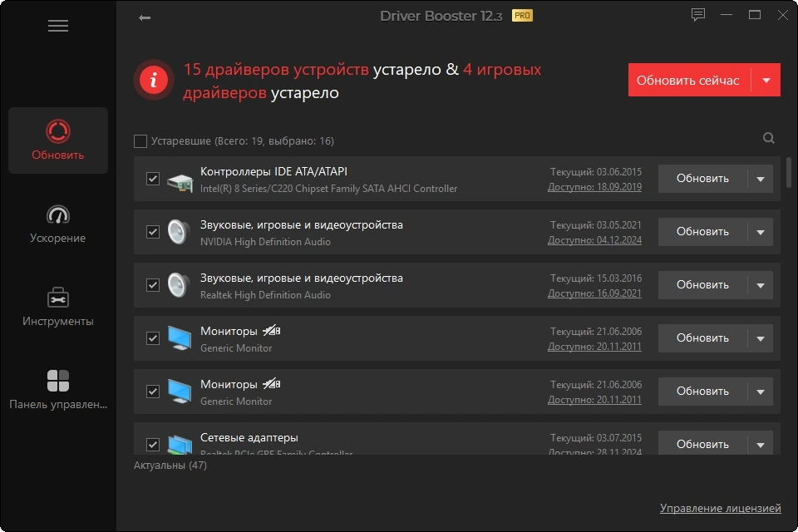Open the Ускорение section

coord(58,224)
